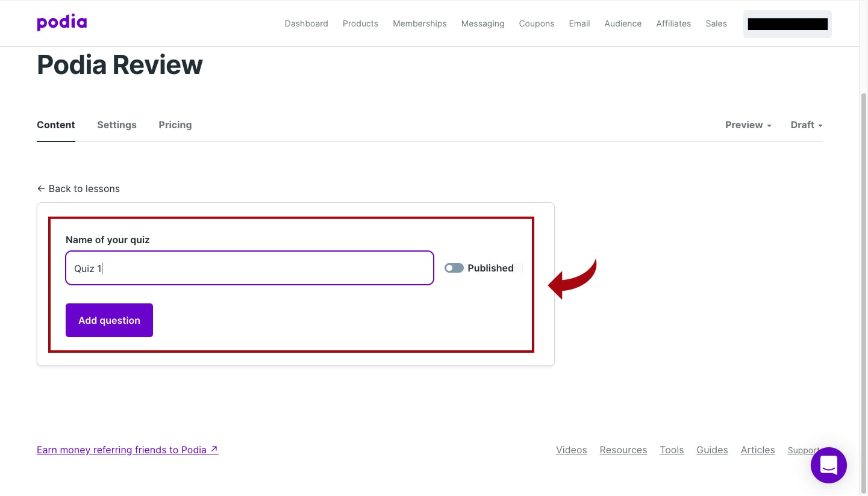
Task: Go to Dashboard in navigation
Action: [x=307, y=23]
